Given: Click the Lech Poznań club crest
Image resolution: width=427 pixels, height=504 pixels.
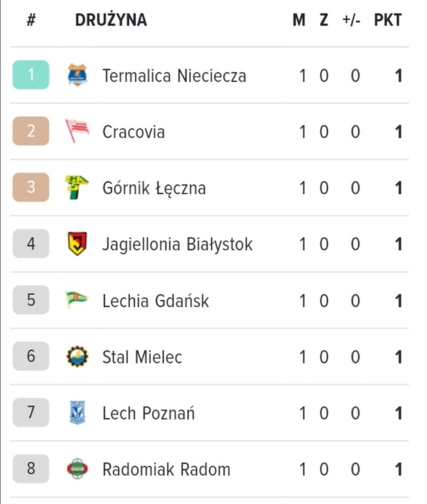Looking at the screenshot, I should coord(76,413).
